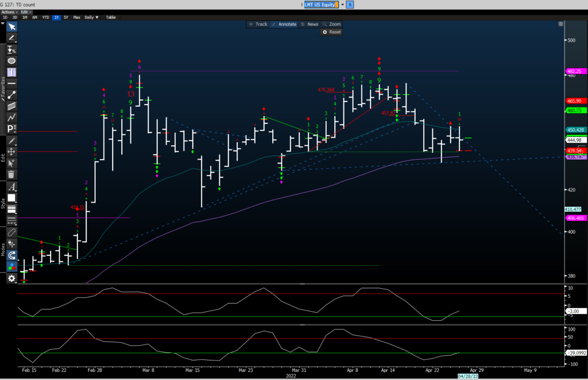
Task: Open the font style A tool
Action: coord(11,187)
